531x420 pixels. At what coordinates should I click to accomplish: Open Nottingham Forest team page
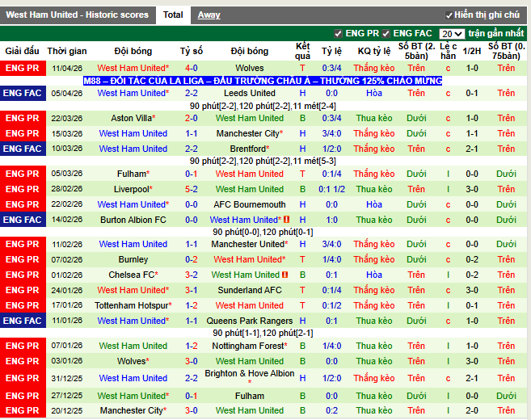point(250,346)
